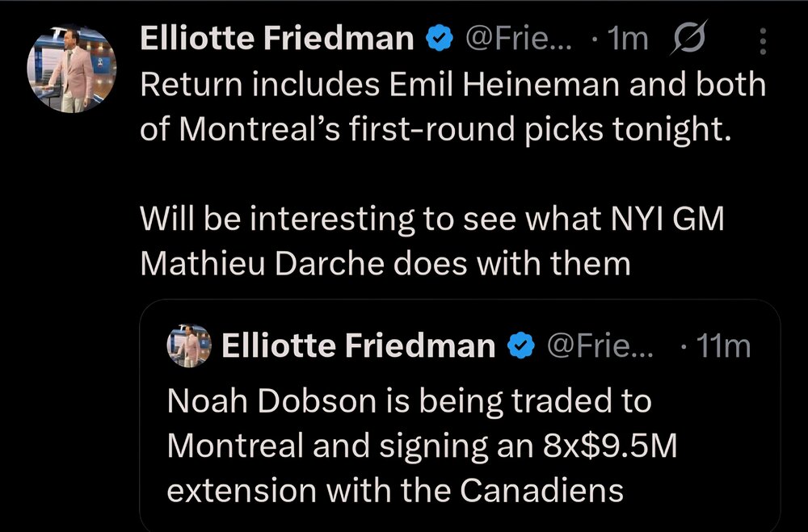The width and height of the screenshot is (808, 532).
Task: Click the verified badge in the quoted tweet
Action: [x=520, y=346]
